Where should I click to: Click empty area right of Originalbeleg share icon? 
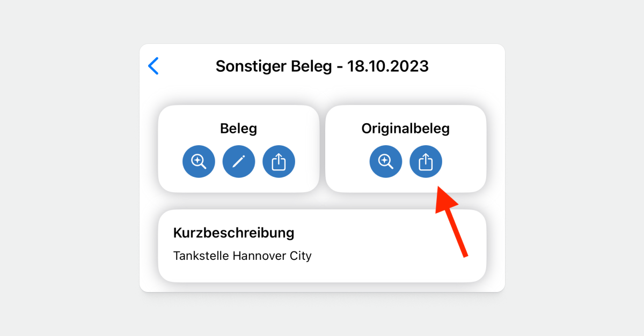coord(464,161)
